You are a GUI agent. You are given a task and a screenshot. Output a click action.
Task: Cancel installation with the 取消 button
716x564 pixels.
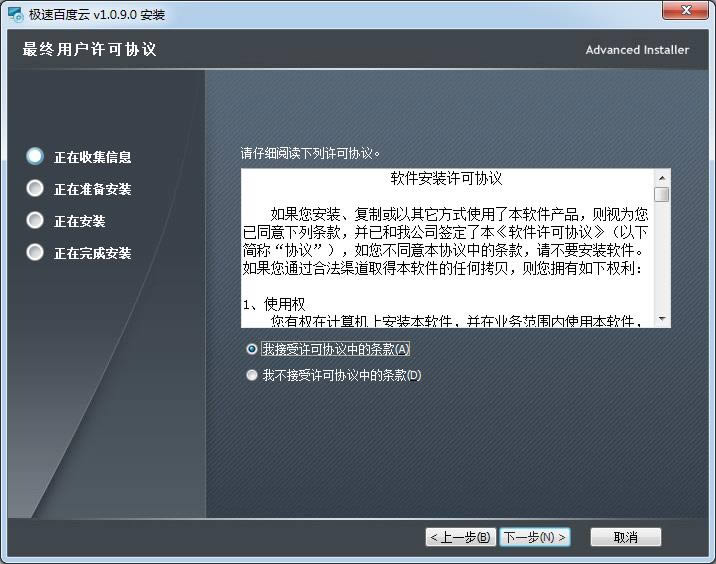(626, 538)
